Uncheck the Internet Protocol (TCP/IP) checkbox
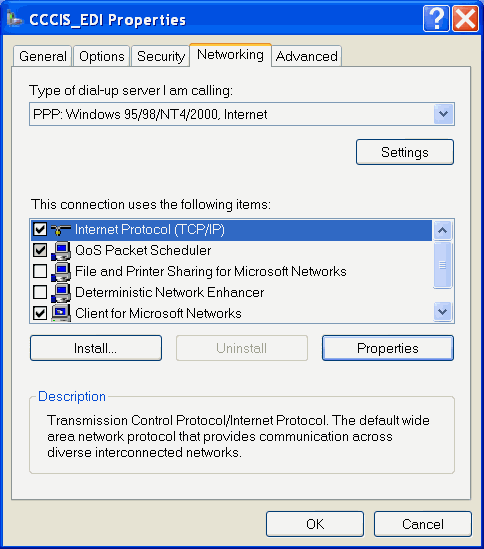The width and height of the screenshot is (484, 549). point(40,229)
